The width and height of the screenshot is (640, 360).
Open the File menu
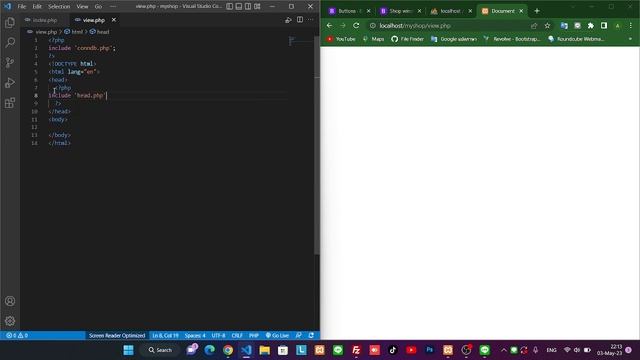click(22, 7)
